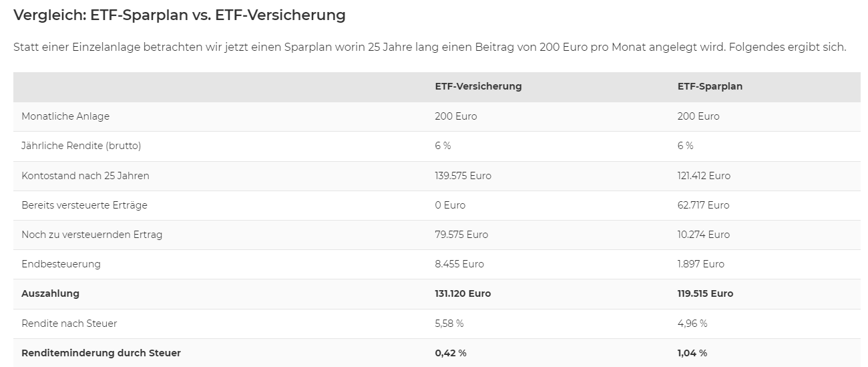The width and height of the screenshot is (868, 367).
Task: Click the "Bereits versteuerte Erträge" row label
Action: coord(84,205)
